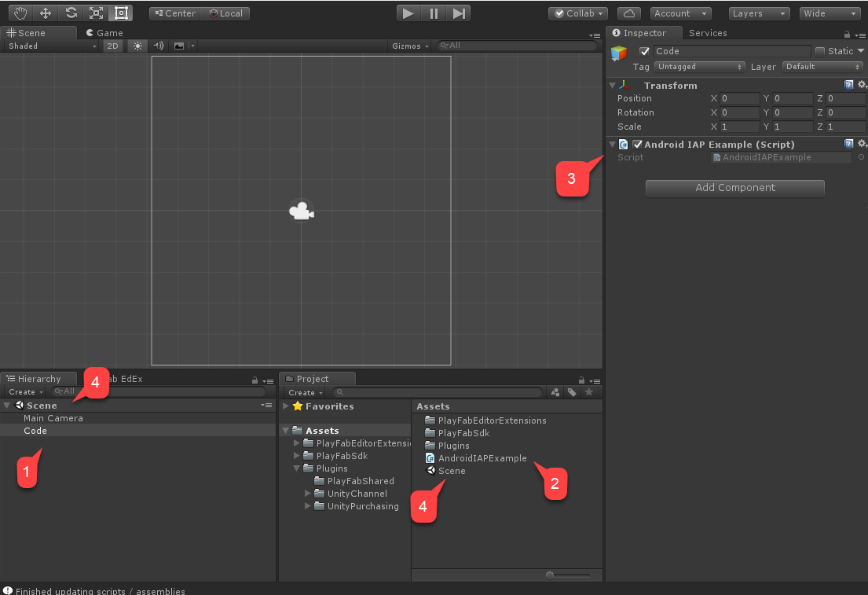Select the Hand tool in the toolbar

(x=20, y=13)
